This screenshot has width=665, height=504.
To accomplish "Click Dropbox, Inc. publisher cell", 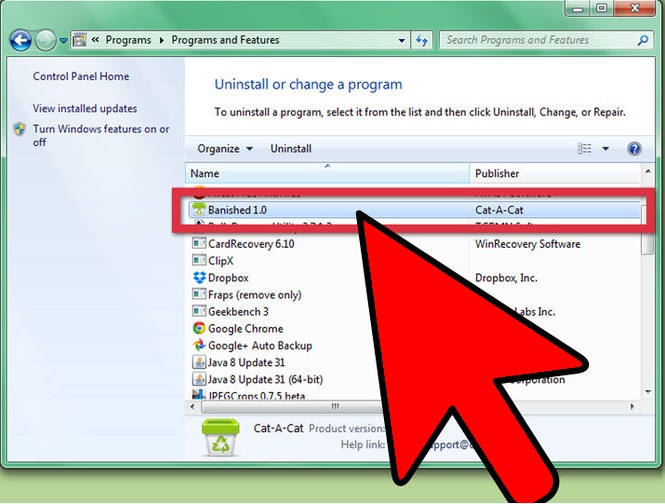I will point(506,278).
